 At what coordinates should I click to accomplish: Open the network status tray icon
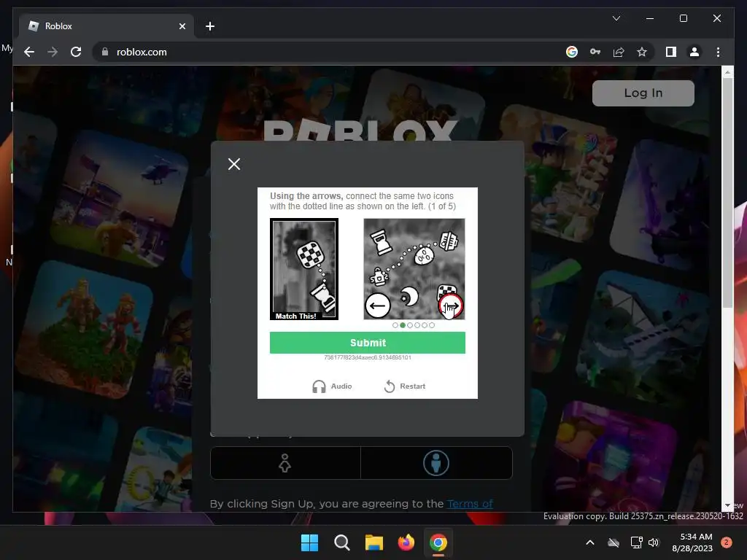636,542
